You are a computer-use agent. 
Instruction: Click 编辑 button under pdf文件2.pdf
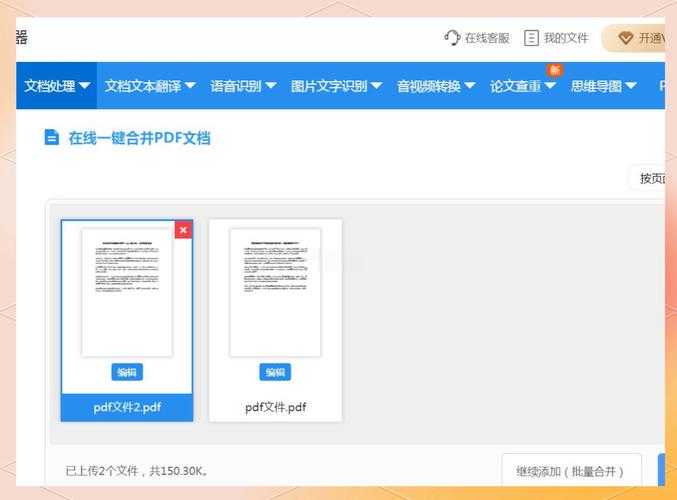[127, 372]
